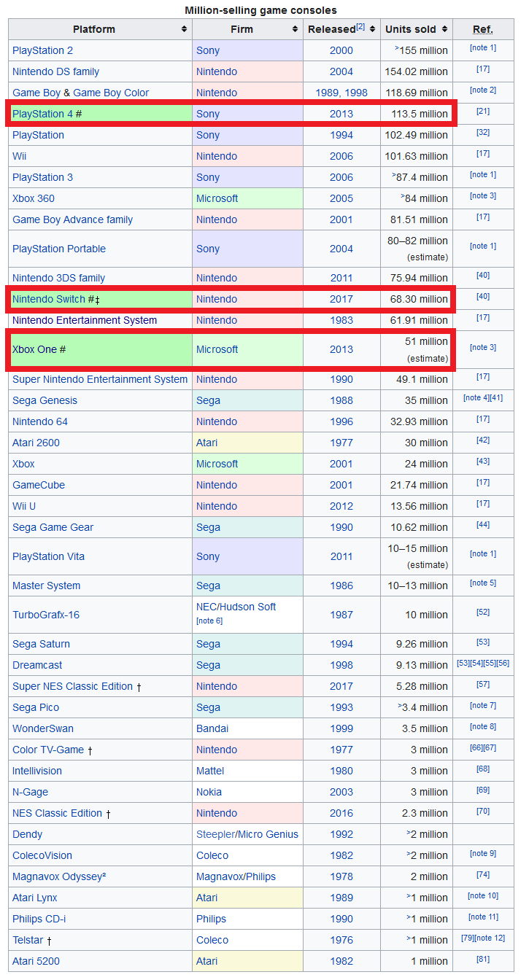Open Sega Game Gear link
The width and height of the screenshot is (529, 980).
click(x=53, y=527)
